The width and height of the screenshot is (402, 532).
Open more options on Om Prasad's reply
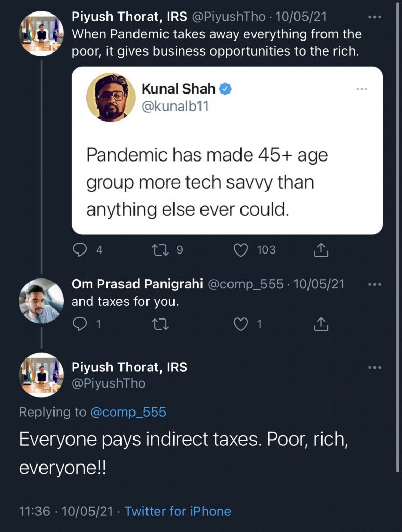coord(374,285)
